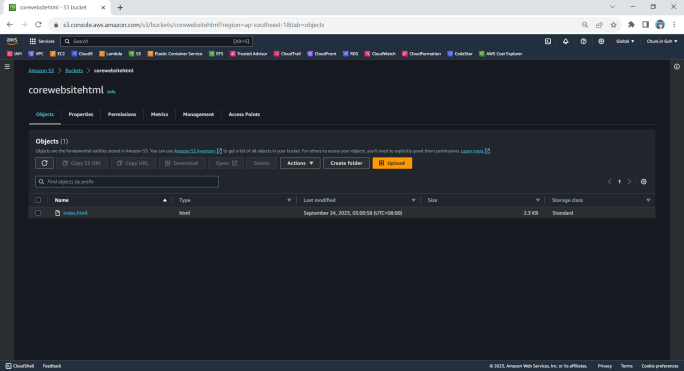Go to Amazon S3 breadcrumb link

pyautogui.click(x=41, y=71)
